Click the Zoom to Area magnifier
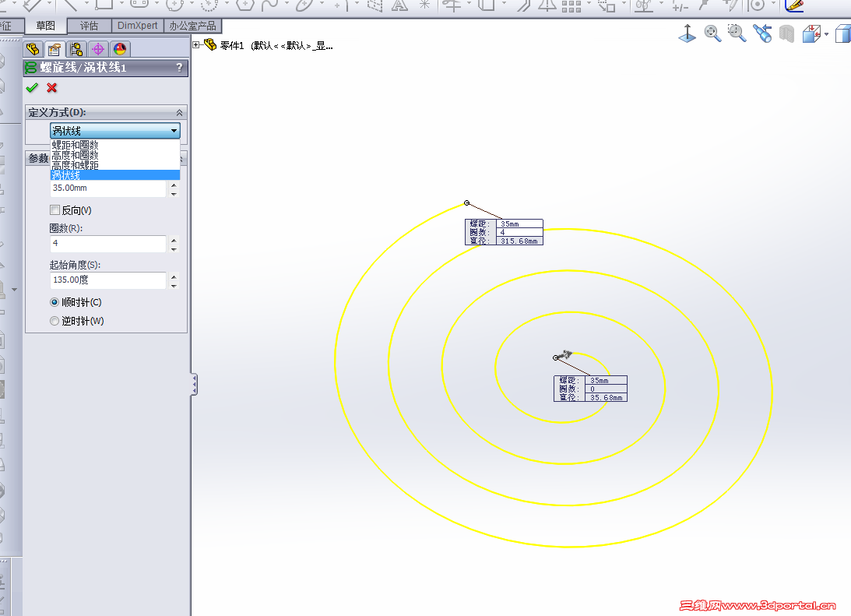 pyautogui.click(x=737, y=33)
